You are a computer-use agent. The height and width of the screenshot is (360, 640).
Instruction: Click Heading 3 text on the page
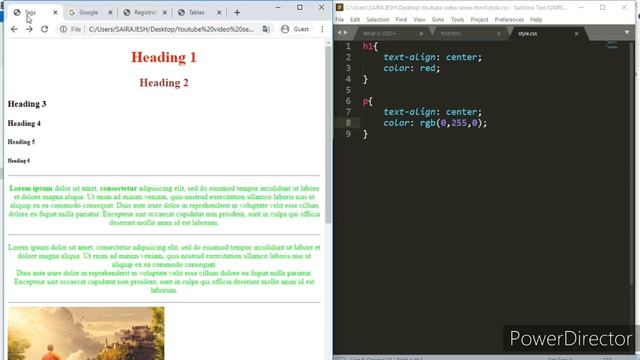(27, 104)
